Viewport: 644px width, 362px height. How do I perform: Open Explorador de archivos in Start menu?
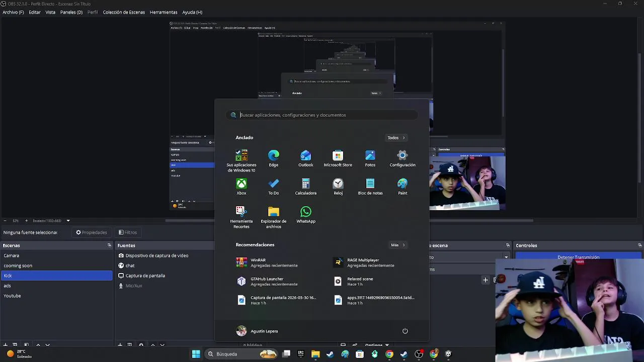(x=273, y=217)
